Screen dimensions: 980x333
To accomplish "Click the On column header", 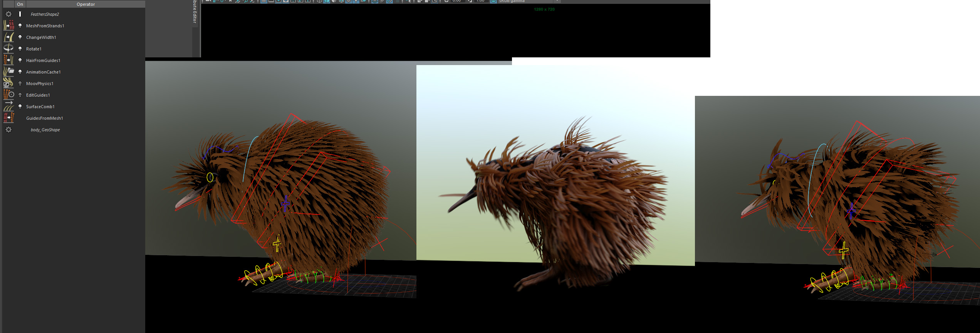I will coord(20,4).
